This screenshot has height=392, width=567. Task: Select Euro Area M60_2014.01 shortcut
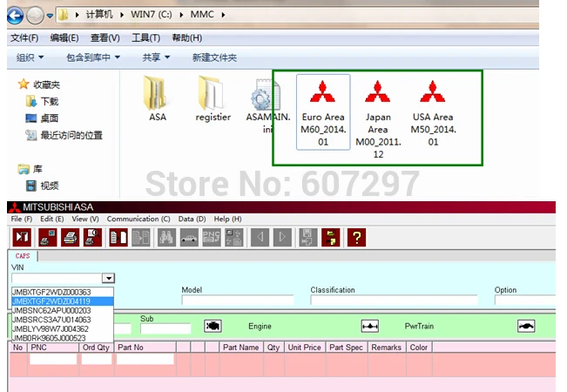pyautogui.click(x=323, y=112)
